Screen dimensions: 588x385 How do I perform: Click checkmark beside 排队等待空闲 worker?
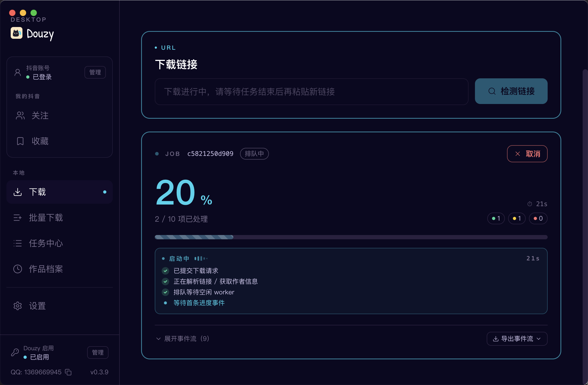[165, 292]
